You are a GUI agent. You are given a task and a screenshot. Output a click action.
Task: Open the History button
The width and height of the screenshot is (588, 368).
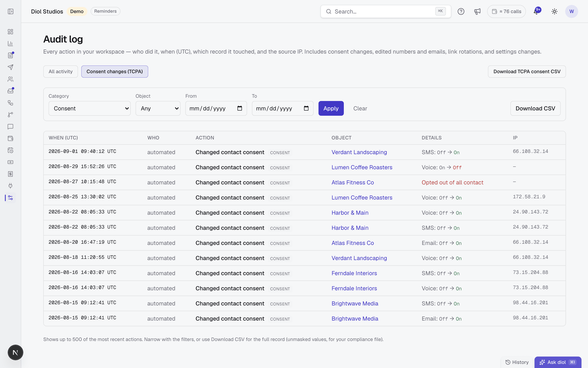coord(517,362)
